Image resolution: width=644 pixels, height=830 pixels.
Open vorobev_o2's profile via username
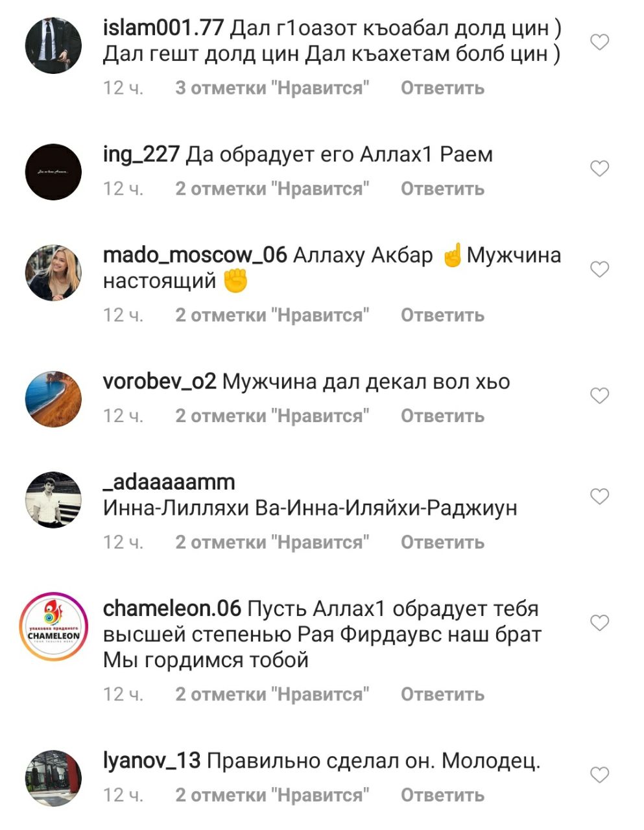pos(160,382)
